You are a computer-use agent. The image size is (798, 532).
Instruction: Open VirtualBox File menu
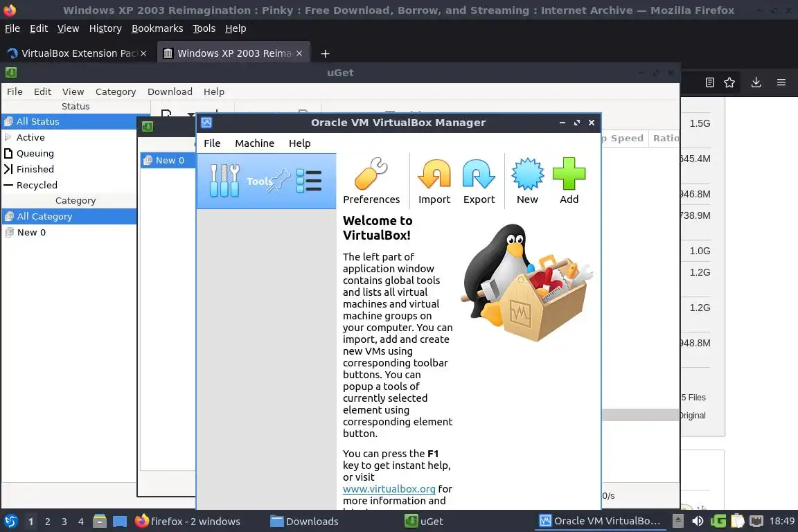click(x=212, y=143)
